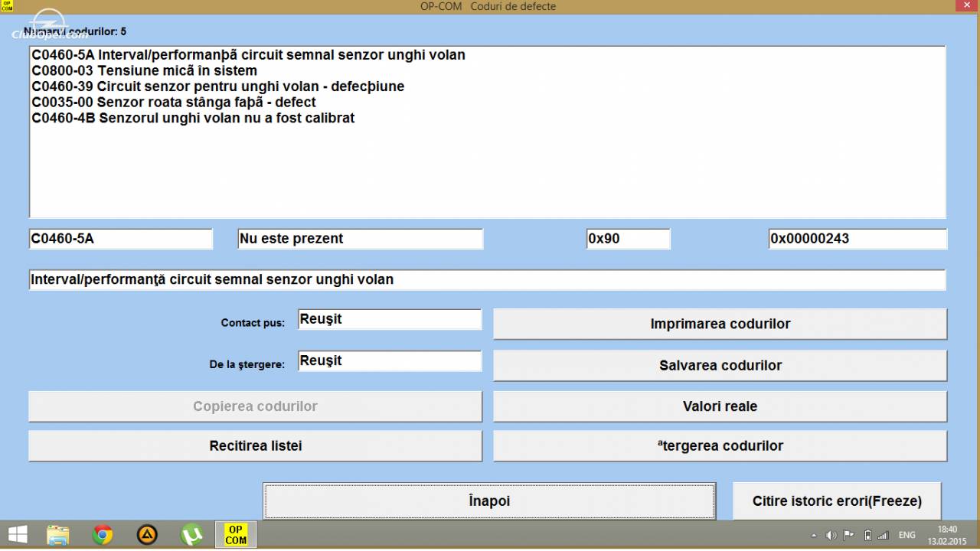Click the OP-COM title bar app icon
The width and height of the screenshot is (980, 551).
point(6,6)
